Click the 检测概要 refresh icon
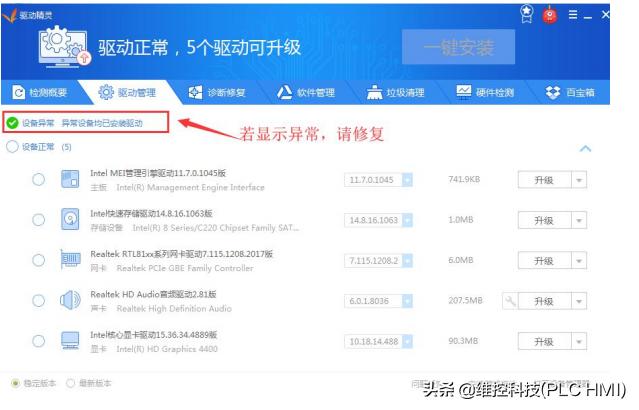Screen dimensions: 639x410 18,93
